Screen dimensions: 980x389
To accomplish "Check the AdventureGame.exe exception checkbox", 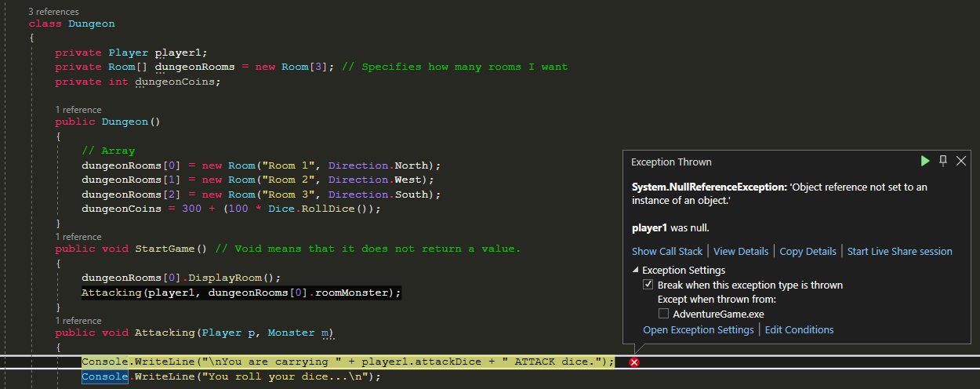I will 663,313.
